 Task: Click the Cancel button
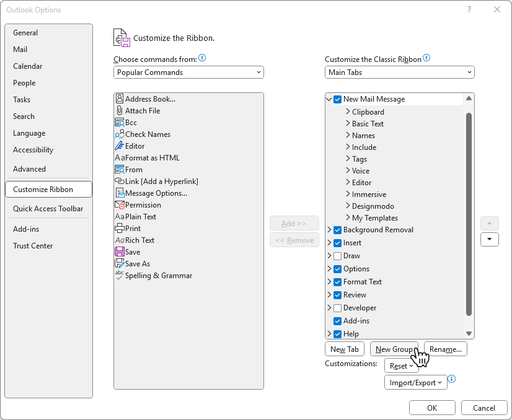coord(484,408)
